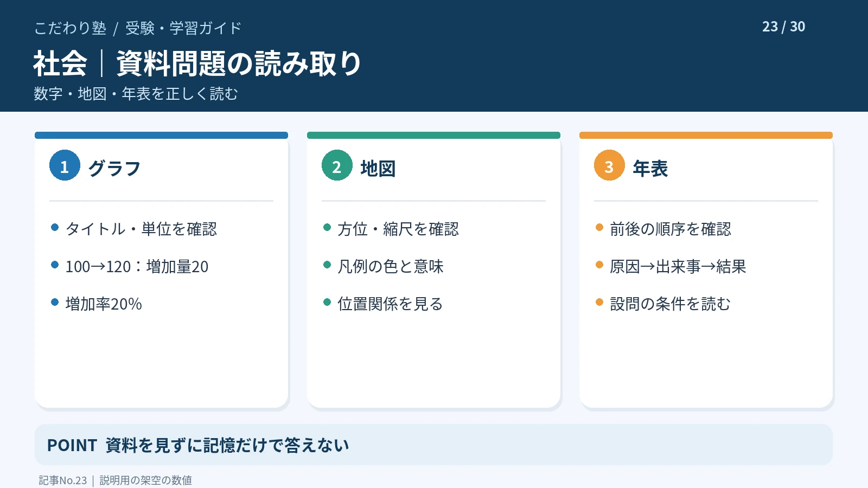868x488 pixels.
Task: Click the footer note 記事No.23|説明用の架空の数値
Action: click(x=116, y=480)
